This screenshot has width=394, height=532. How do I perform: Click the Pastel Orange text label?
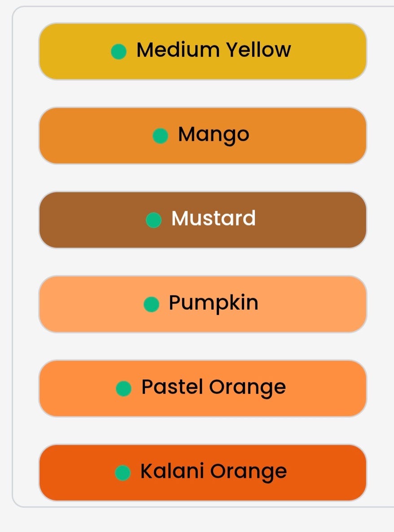coord(214,387)
